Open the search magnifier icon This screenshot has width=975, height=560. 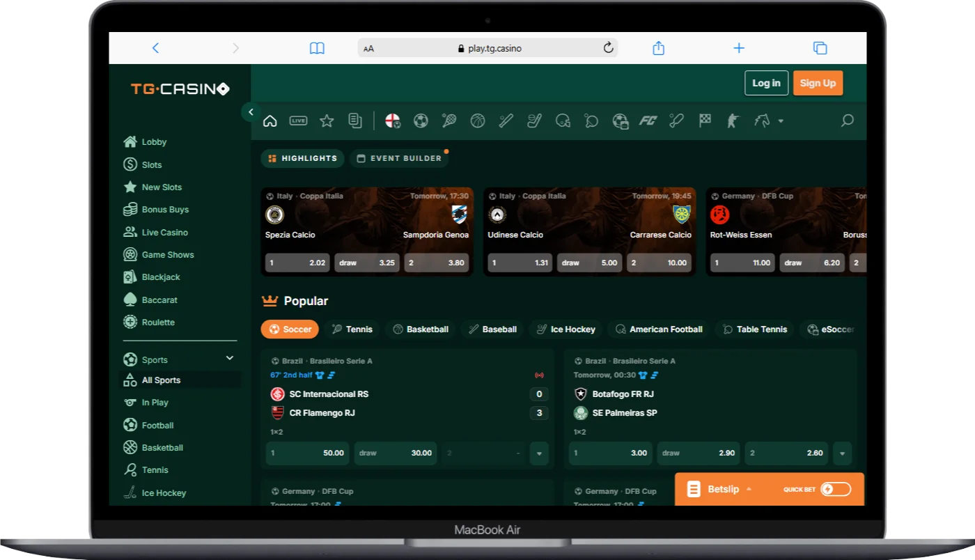point(847,120)
